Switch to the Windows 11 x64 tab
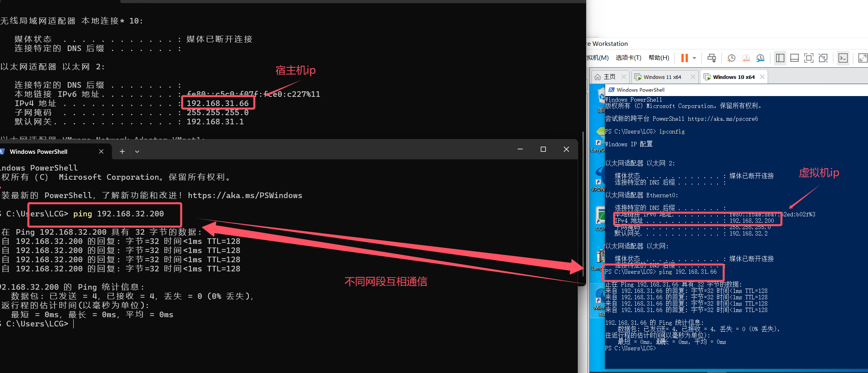Viewport: 868px width, 373px height. pos(662,77)
